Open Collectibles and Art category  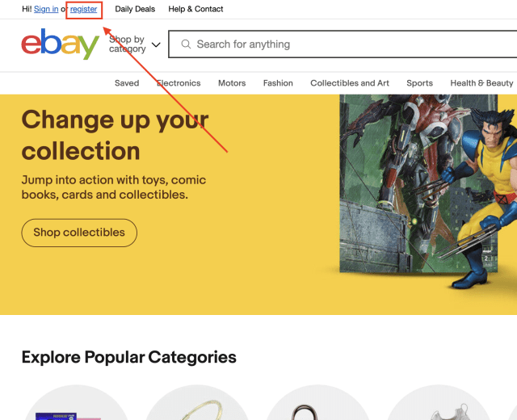[350, 83]
